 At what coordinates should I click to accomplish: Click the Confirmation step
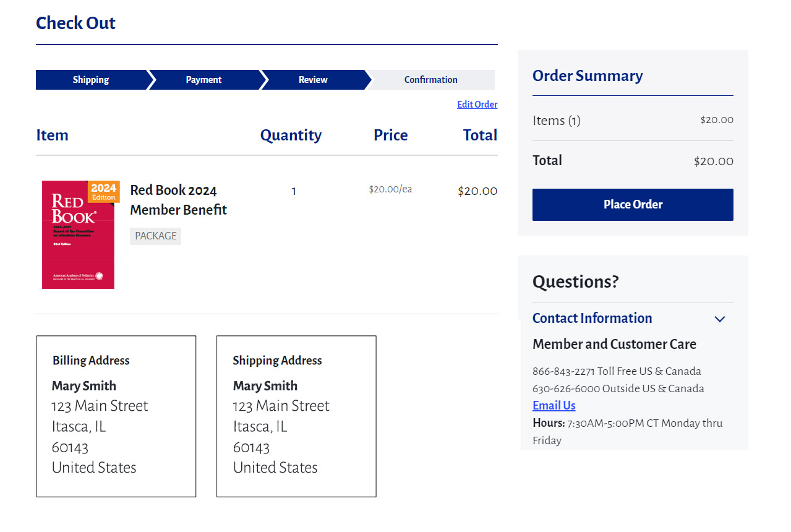pyautogui.click(x=431, y=80)
